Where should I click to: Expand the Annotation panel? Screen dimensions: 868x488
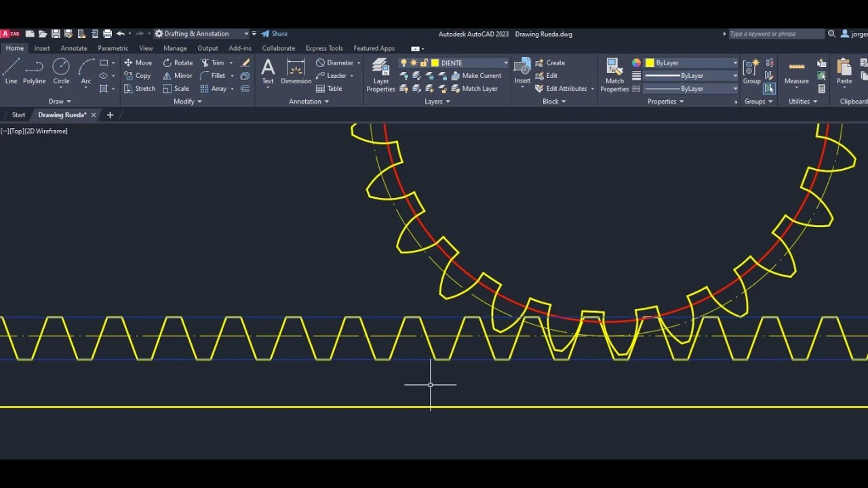point(309,102)
